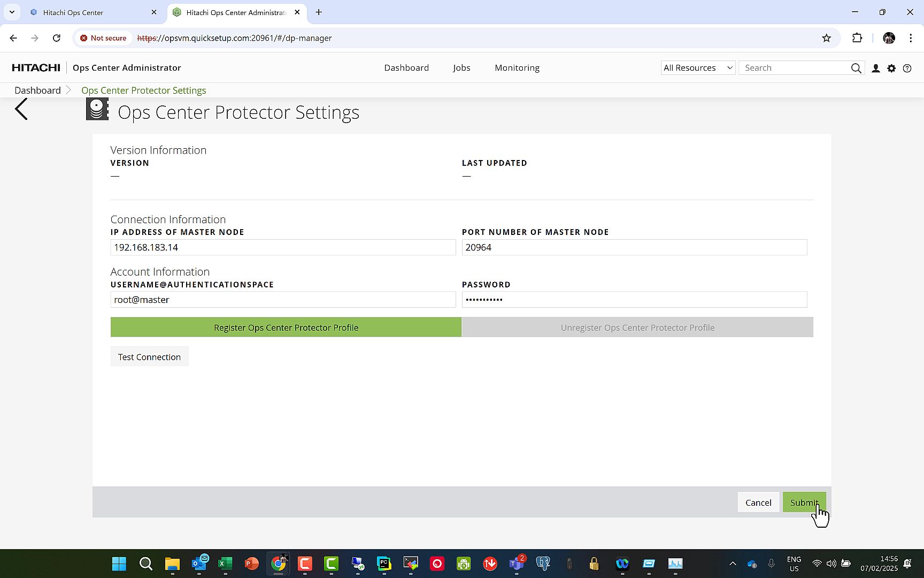Submit the Protector settings
The image size is (924, 578).
click(x=804, y=503)
